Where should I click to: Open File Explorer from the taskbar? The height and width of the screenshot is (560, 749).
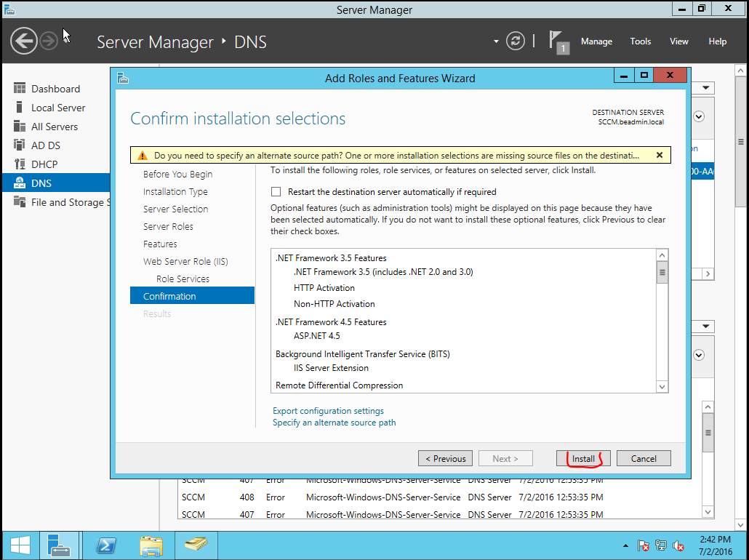151,545
